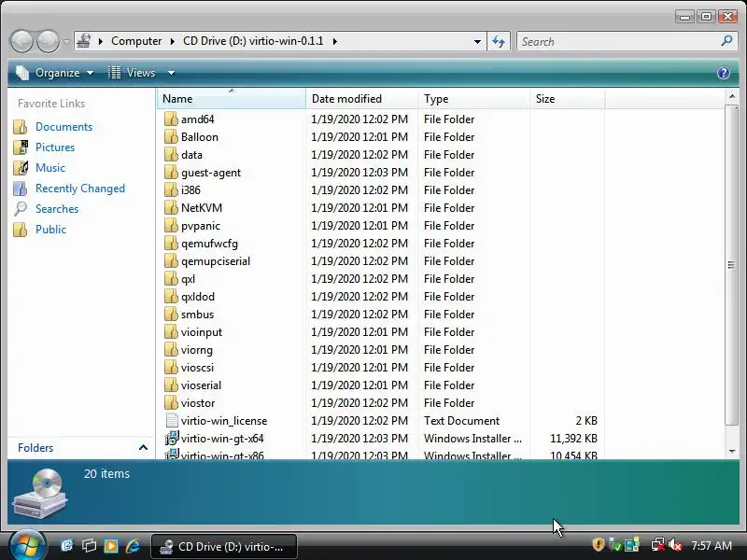Click the Back navigation arrow button
The image size is (747, 560).
pyautogui.click(x=21, y=41)
